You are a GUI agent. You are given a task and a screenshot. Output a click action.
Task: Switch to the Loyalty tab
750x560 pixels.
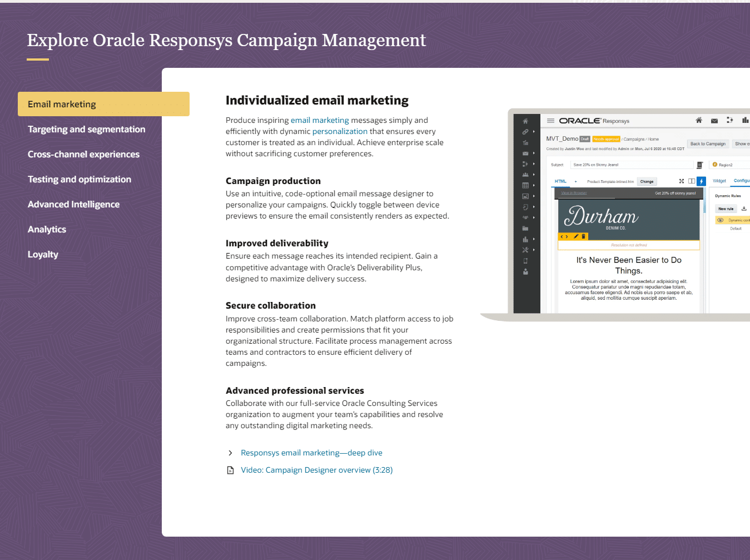(43, 254)
